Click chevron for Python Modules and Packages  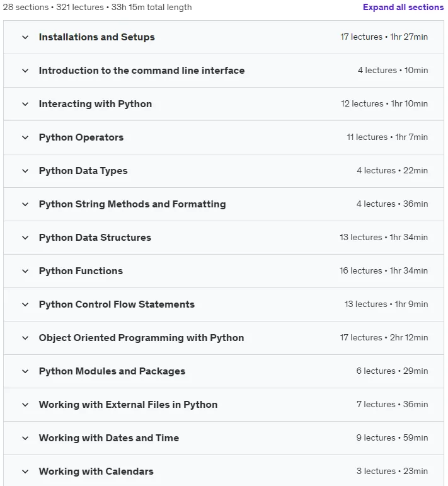(25, 371)
